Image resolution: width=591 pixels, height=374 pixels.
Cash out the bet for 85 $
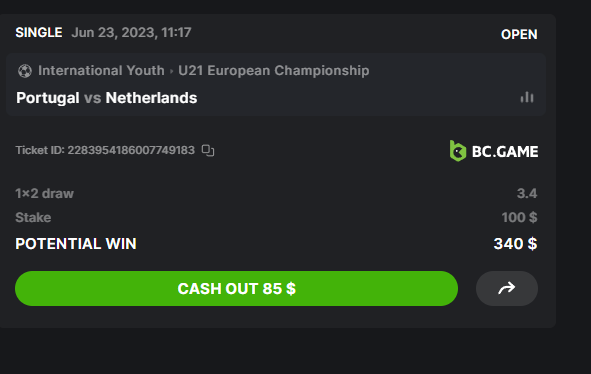pyautogui.click(x=236, y=288)
